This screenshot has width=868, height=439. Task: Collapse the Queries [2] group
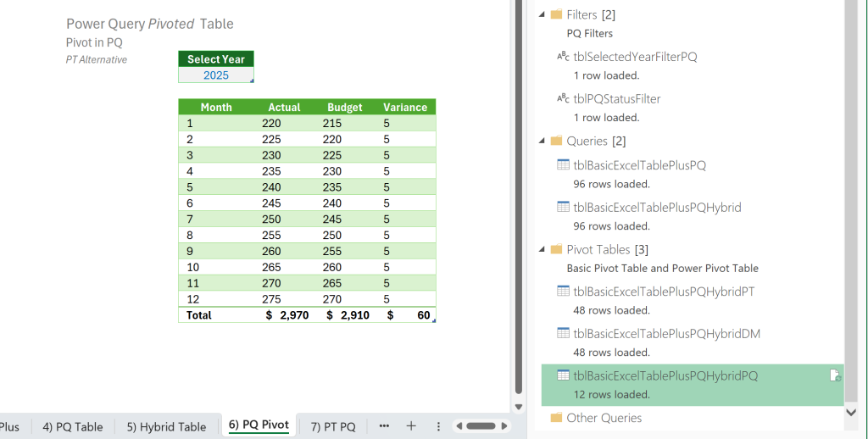pos(542,142)
